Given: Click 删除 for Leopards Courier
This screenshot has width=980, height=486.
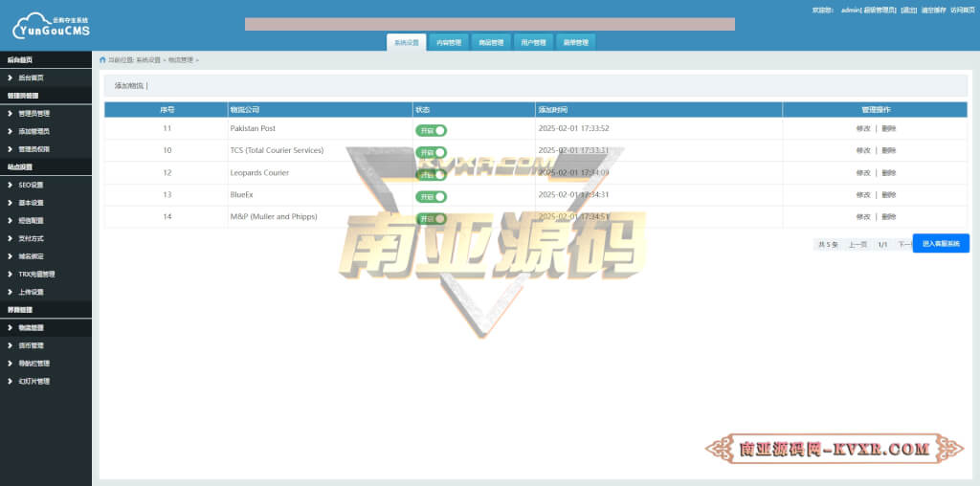Looking at the screenshot, I should (889, 173).
